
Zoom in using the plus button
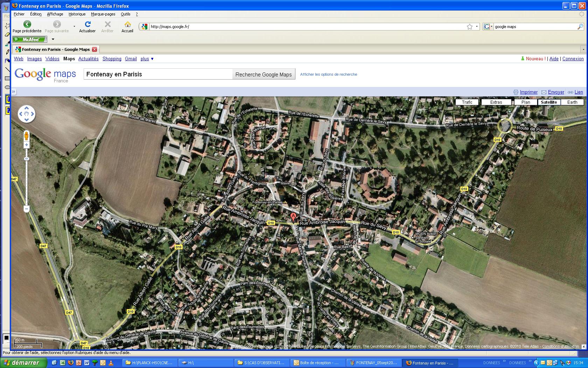point(27,145)
